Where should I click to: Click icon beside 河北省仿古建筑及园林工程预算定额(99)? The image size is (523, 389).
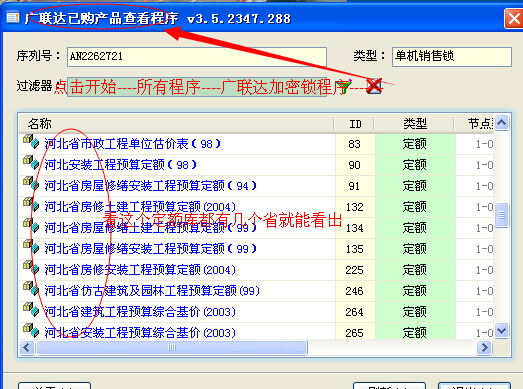(x=31, y=289)
